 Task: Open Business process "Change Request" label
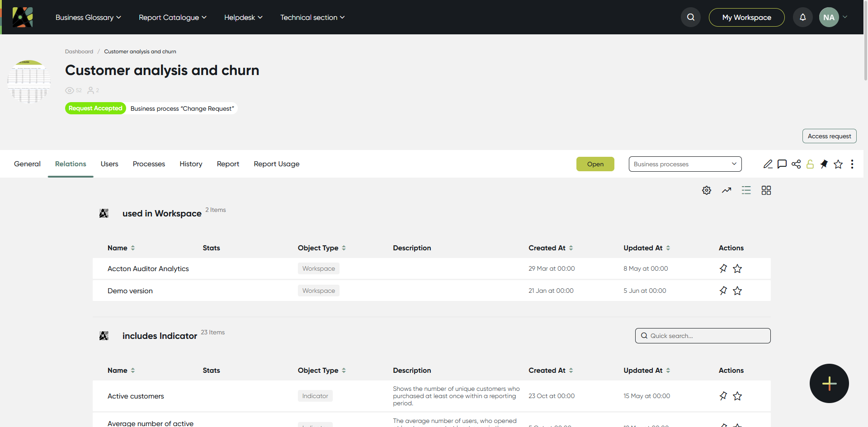tap(182, 108)
